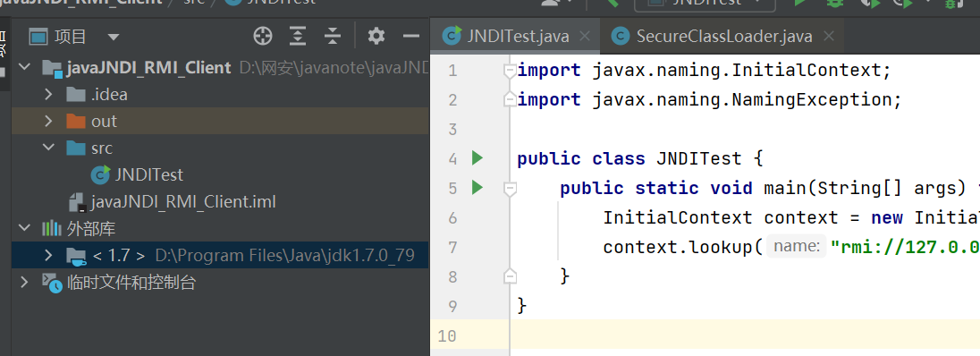
Task: Click the "rmi://127.0.0 string literal
Action: click(904, 247)
